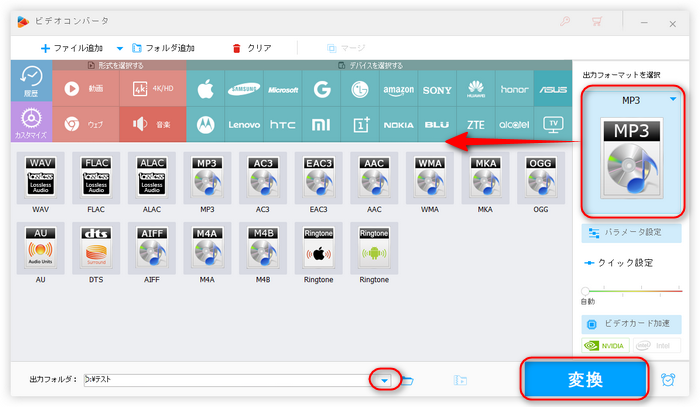Select the MP3 audio format tile

click(207, 182)
